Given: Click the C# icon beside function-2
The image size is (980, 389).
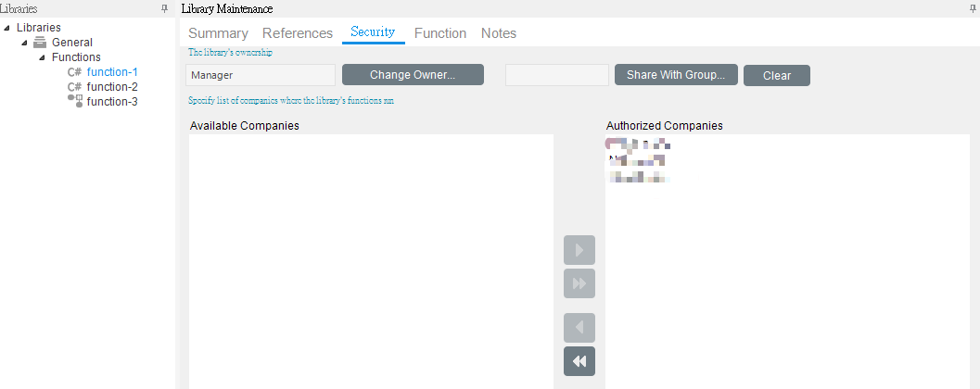Looking at the screenshot, I should [74, 87].
